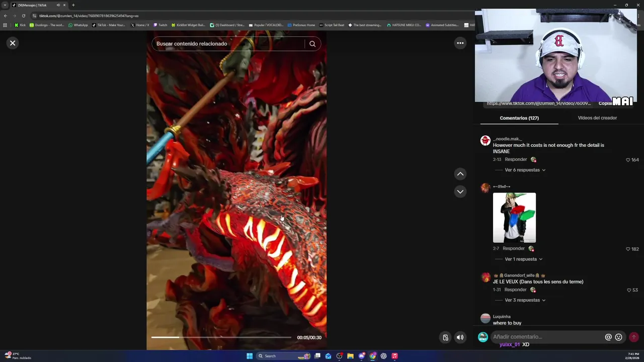Viewport: 644px width, 362px height.
Task: Click the Luquinha commenter name
Action: pos(502,317)
